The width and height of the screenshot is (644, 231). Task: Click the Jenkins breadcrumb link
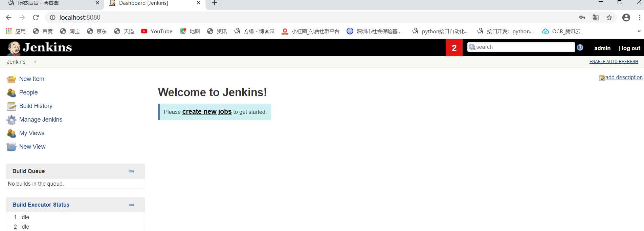16,62
